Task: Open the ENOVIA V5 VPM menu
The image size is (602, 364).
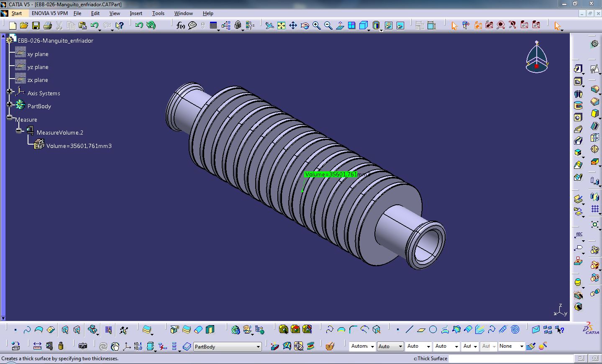Action: click(50, 13)
